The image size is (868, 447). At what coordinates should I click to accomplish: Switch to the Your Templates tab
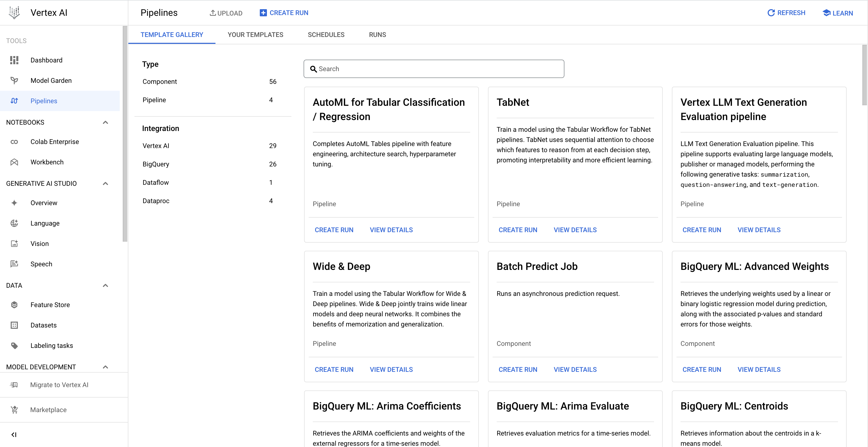[256, 35]
